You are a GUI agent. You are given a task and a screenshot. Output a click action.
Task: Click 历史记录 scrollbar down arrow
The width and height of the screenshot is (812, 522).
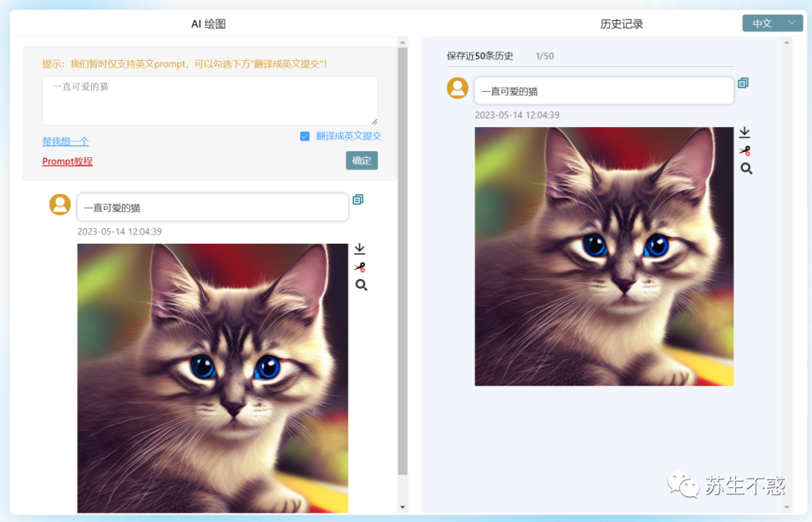click(x=786, y=508)
